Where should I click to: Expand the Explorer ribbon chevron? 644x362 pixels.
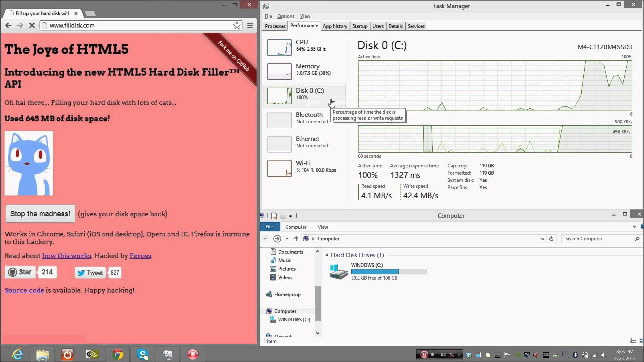pyautogui.click(x=634, y=227)
